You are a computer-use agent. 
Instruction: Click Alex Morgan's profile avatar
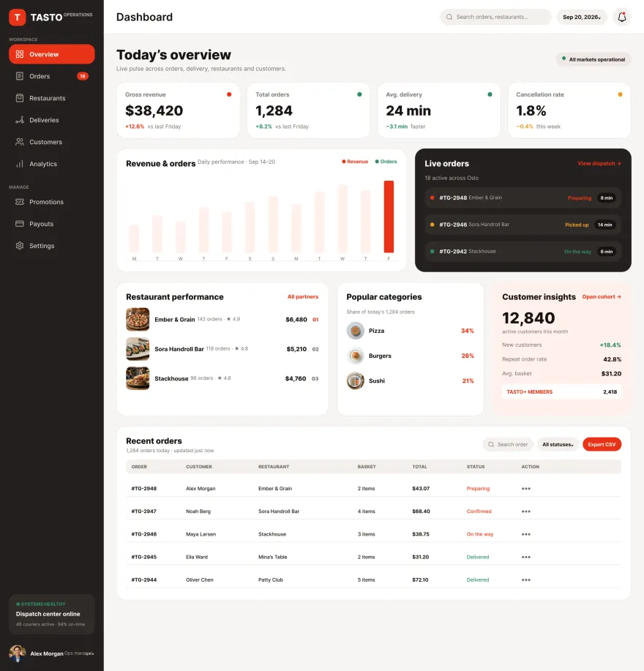coord(17,653)
